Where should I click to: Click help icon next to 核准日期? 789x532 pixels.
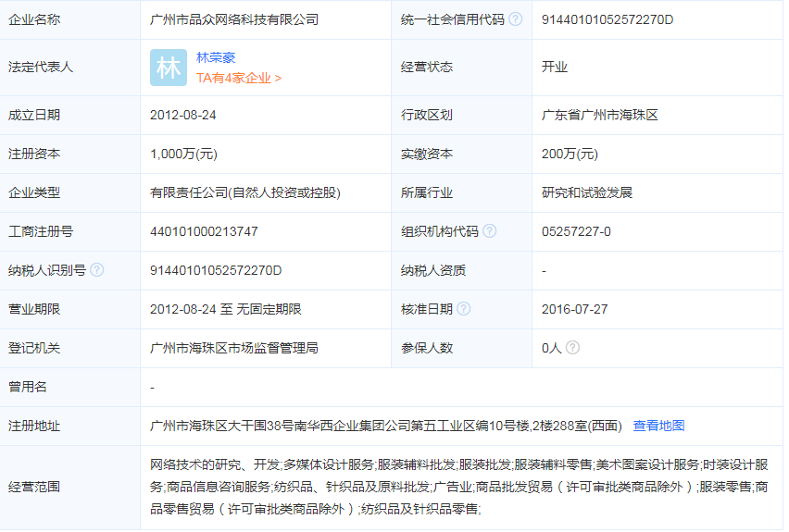[463, 308]
